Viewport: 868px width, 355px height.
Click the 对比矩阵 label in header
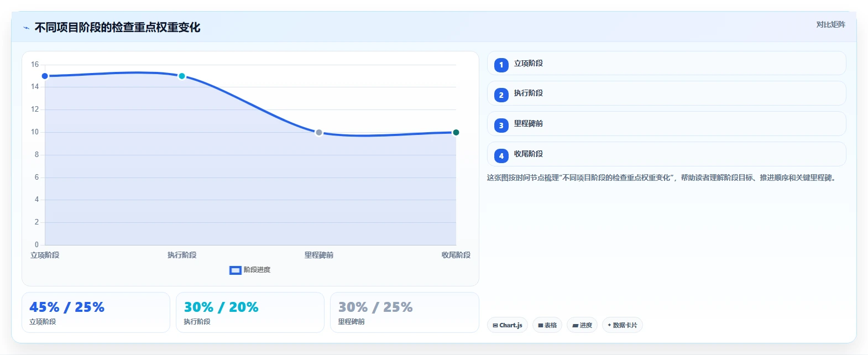coord(831,25)
